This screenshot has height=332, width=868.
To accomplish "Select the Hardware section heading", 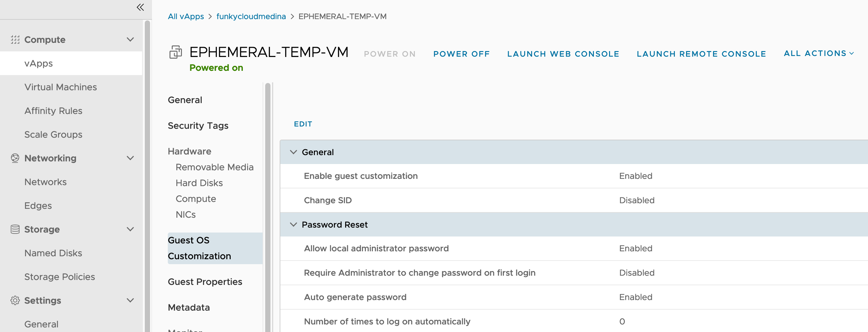I will pyautogui.click(x=190, y=152).
